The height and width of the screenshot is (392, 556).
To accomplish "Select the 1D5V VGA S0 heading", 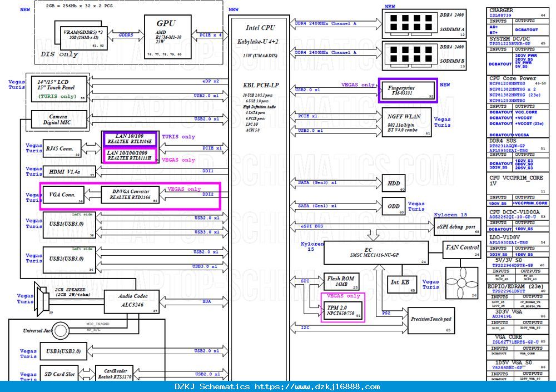I will [x=513, y=363].
